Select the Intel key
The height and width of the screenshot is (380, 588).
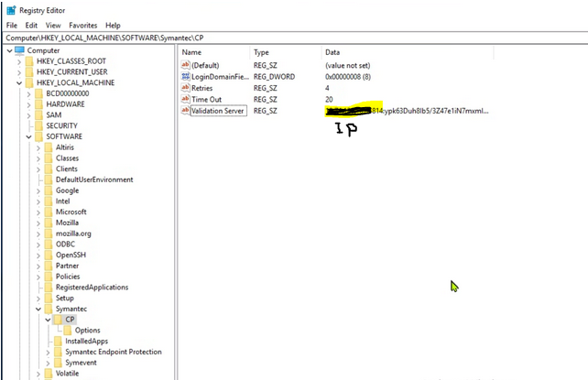point(62,201)
